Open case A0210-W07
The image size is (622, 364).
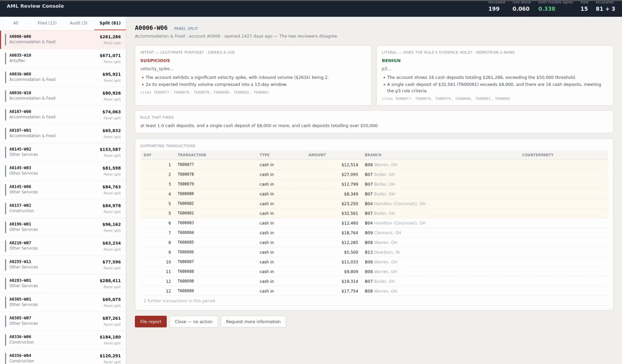[x=63, y=246]
